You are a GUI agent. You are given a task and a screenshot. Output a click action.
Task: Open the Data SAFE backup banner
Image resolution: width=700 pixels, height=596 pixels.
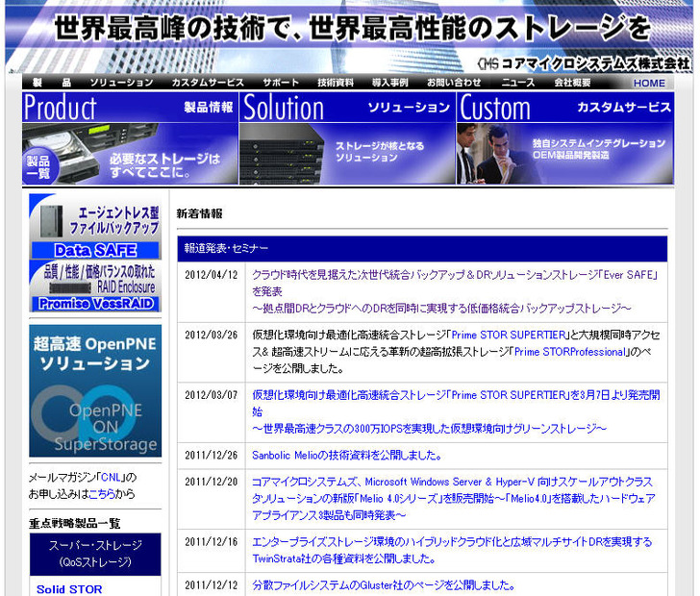coord(95,226)
